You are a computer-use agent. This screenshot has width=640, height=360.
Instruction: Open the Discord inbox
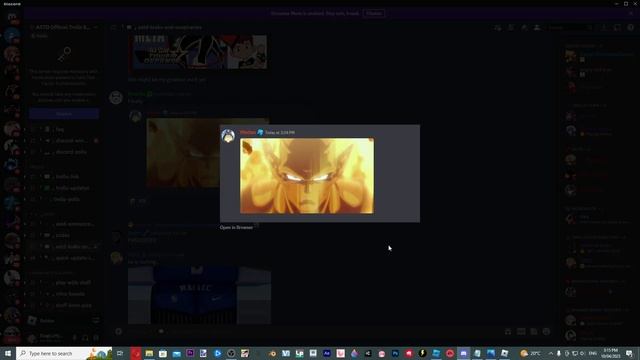point(618,27)
